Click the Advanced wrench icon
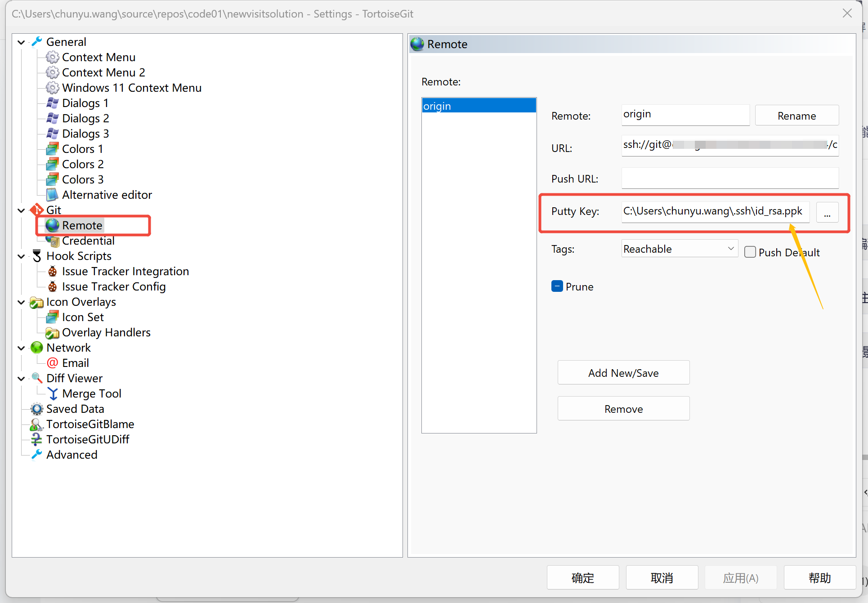This screenshot has width=868, height=603. pyautogui.click(x=37, y=455)
